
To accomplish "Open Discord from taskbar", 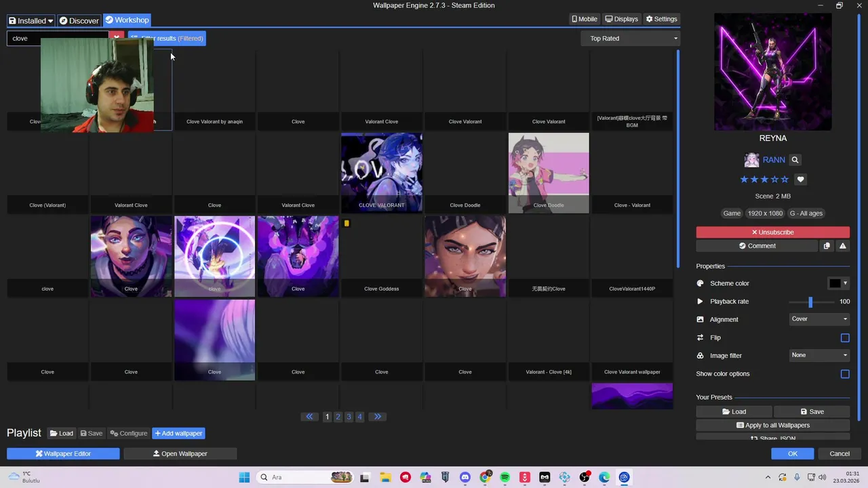I will [x=465, y=477].
